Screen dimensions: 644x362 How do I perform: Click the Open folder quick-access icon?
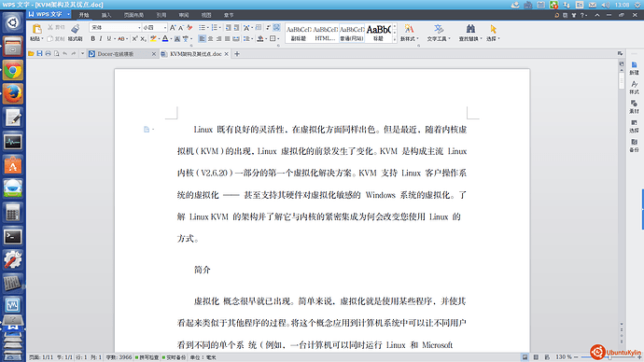click(x=31, y=53)
